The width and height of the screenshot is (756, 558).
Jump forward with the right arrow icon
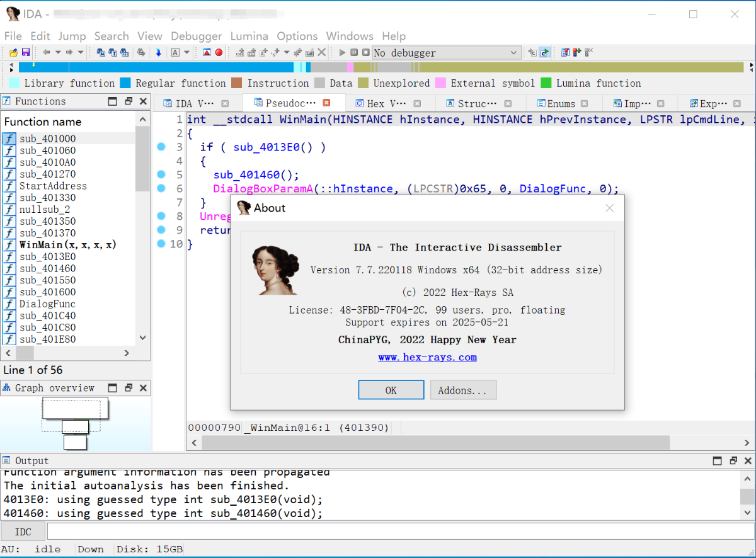click(70, 53)
